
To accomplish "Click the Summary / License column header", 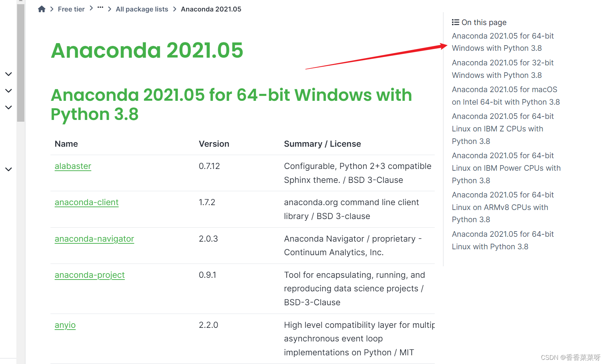I will pos(322,144).
